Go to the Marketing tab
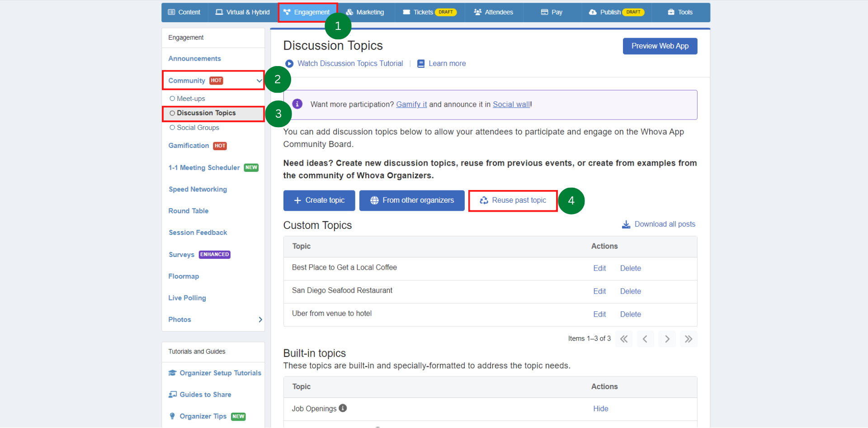Screen dimensions: 868x428 pyautogui.click(x=365, y=12)
